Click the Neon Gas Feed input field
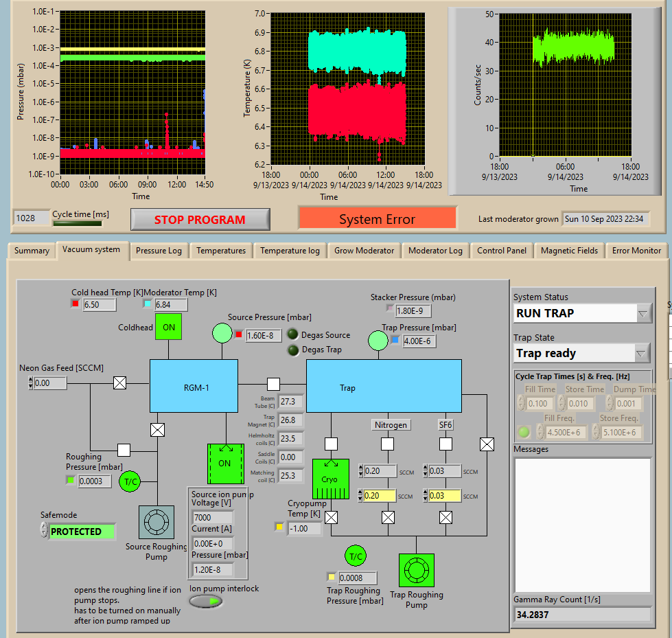Viewport: 672px width, 638px height. pyautogui.click(x=50, y=383)
